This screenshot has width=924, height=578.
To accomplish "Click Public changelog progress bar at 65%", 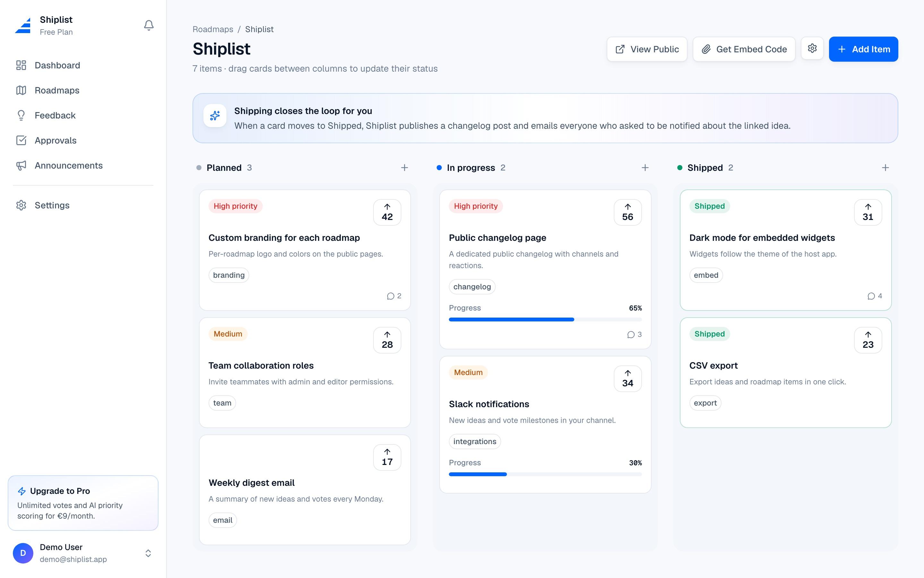I will 545,320.
